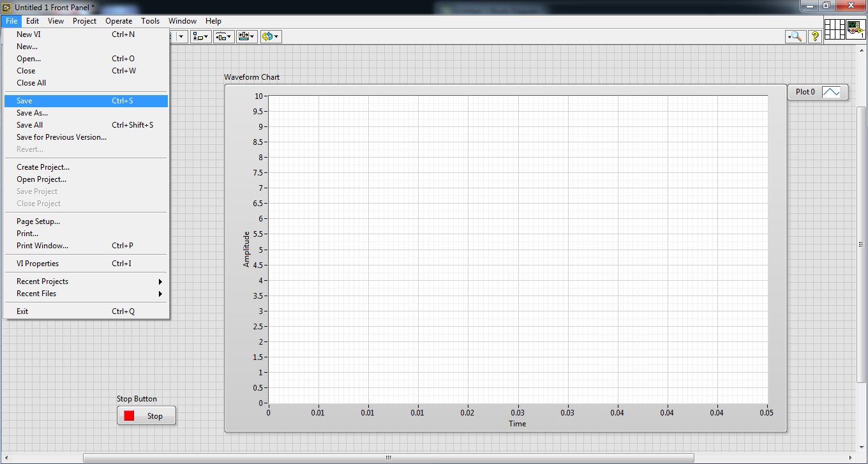
Task: Click the Stop Button label text
Action: (x=137, y=399)
